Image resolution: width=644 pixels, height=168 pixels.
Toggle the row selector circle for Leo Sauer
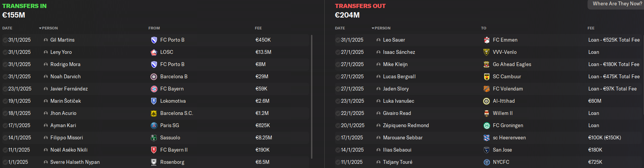[338, 40]
